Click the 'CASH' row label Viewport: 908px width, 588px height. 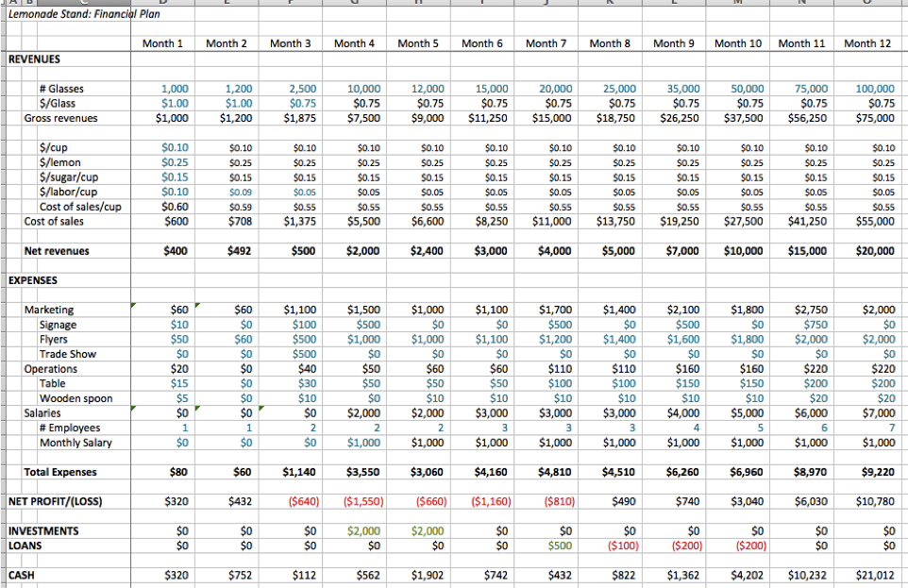point(22,575)
